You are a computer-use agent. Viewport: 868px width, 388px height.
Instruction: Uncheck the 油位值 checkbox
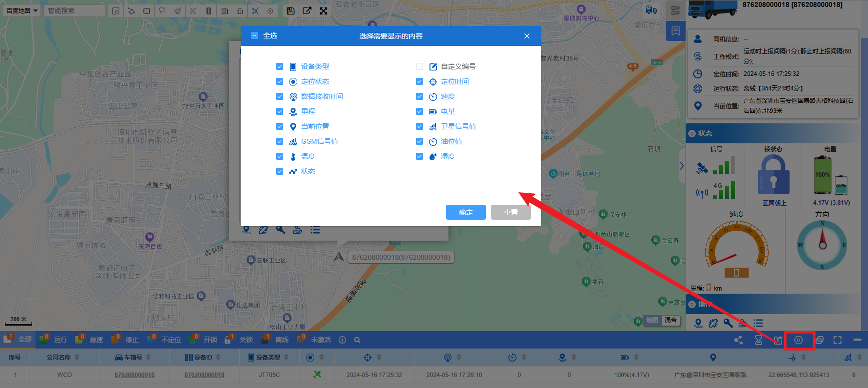420,141
